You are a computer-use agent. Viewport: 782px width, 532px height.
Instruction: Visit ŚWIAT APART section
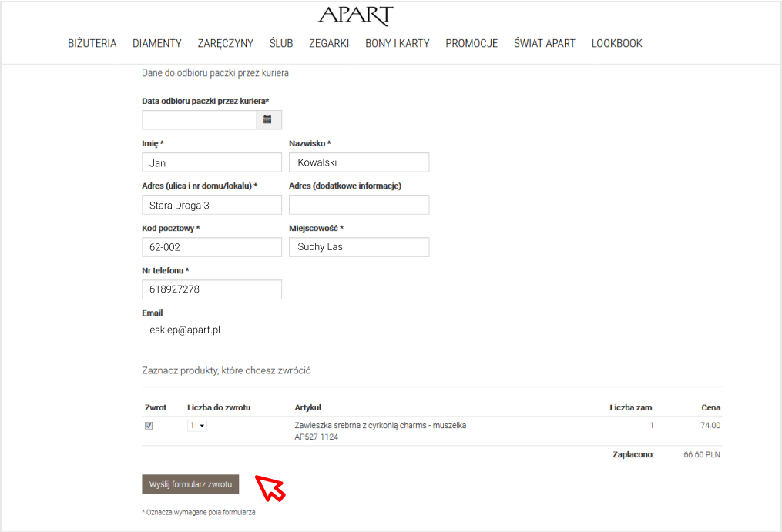[x=545, y=43]
